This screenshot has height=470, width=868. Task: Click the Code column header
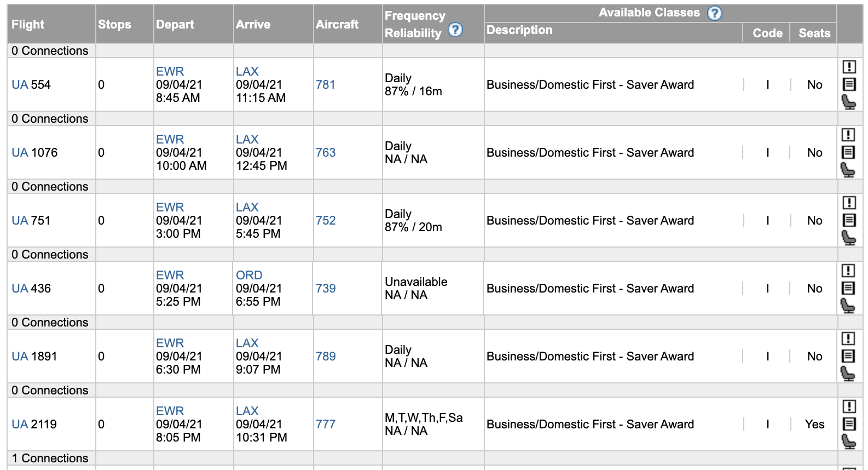tap(767, 33)
